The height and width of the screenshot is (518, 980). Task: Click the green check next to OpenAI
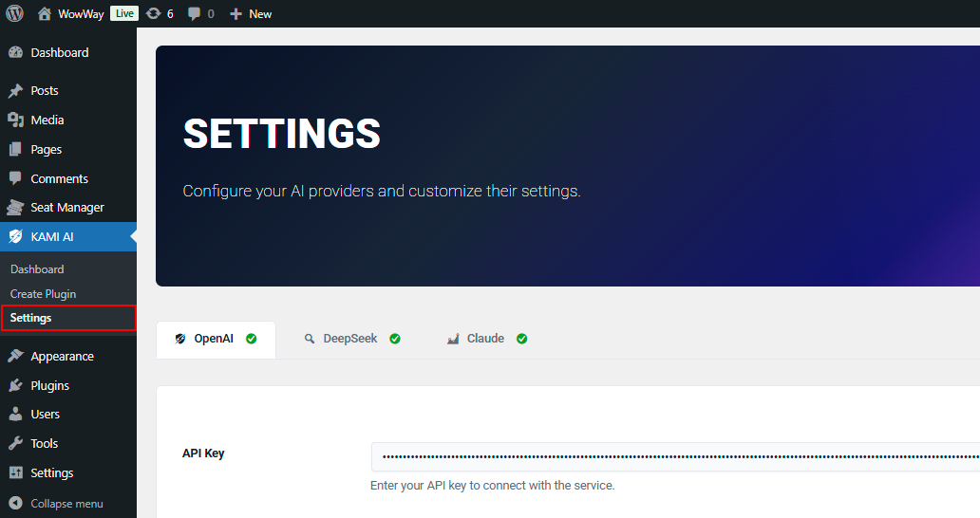[252, 339]
